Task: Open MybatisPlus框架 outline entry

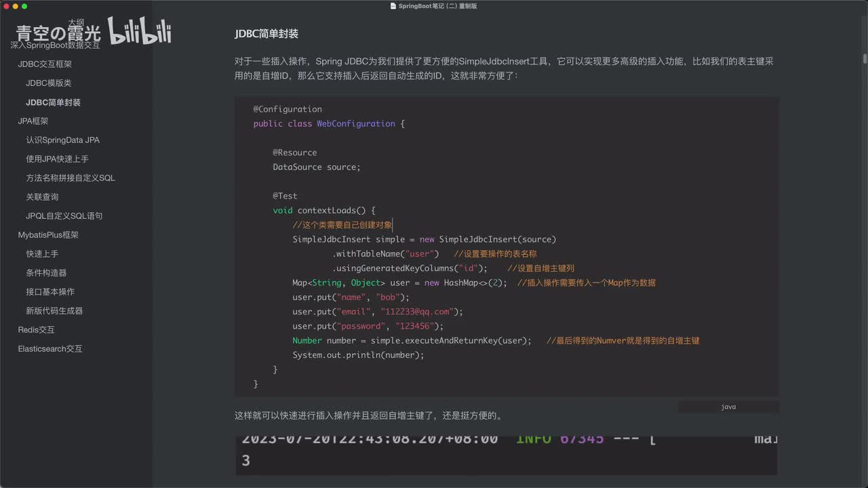Action: tap(49, 235)
